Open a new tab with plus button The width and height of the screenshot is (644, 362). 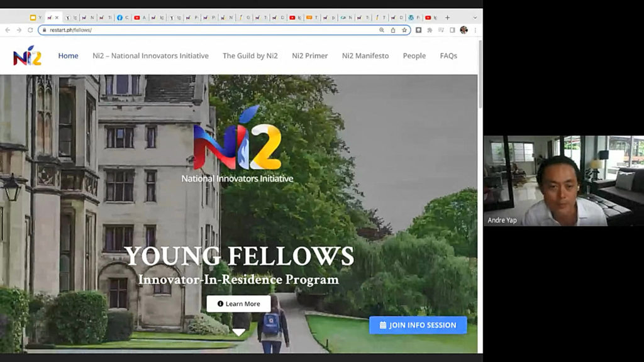[448, 18]
